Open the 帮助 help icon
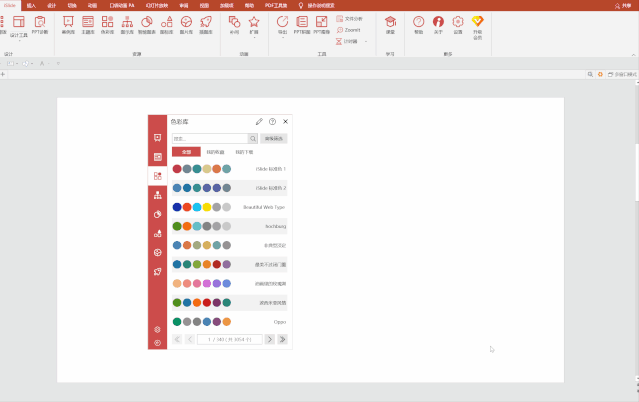639x402 pixels. pos(419,25)
